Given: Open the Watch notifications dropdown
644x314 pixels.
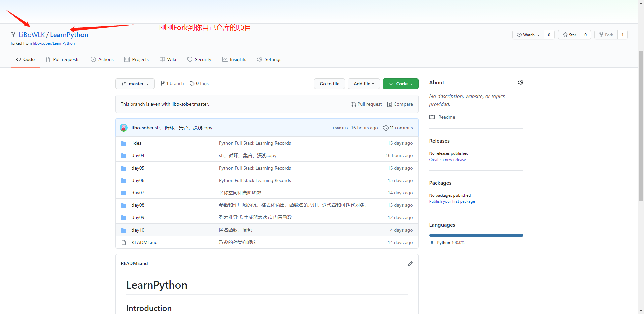Looking at the screenshot, I should coord(528,35).
